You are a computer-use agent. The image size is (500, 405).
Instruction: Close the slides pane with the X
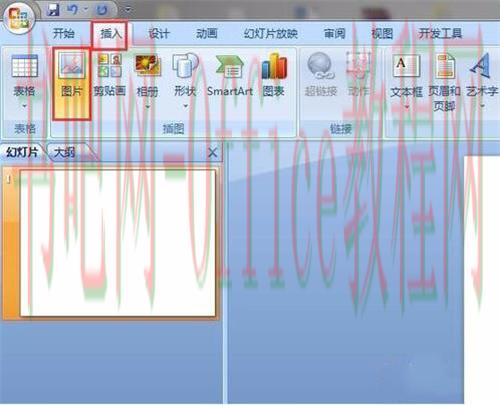[x=212, y=153]
